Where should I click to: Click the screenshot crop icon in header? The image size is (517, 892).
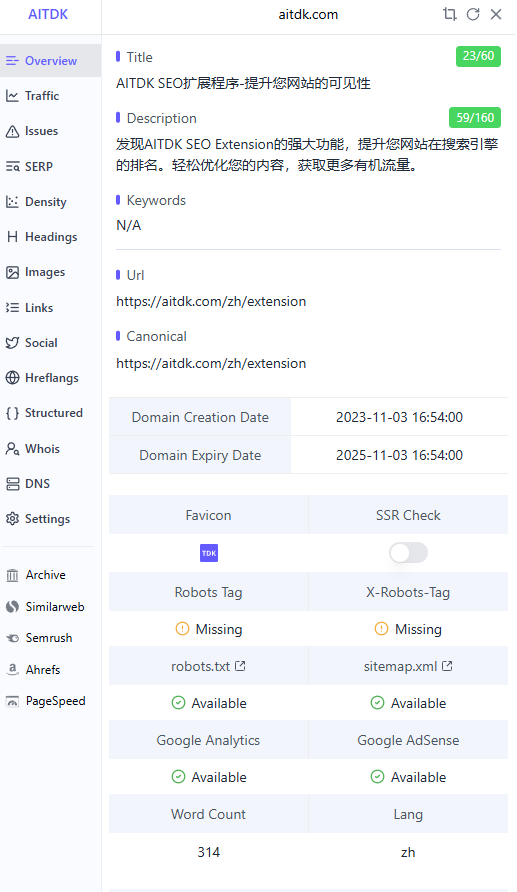450,14
